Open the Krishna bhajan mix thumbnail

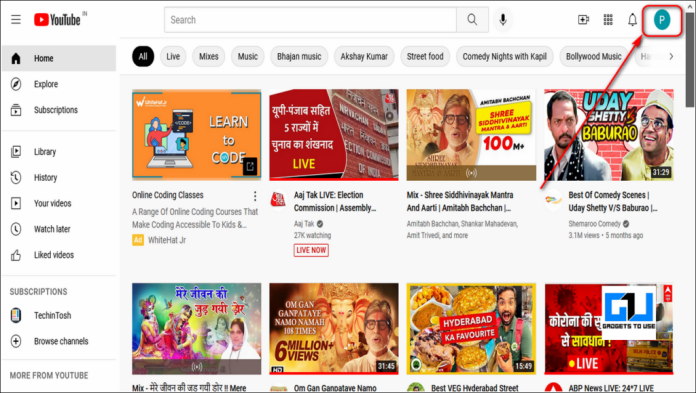197,329
